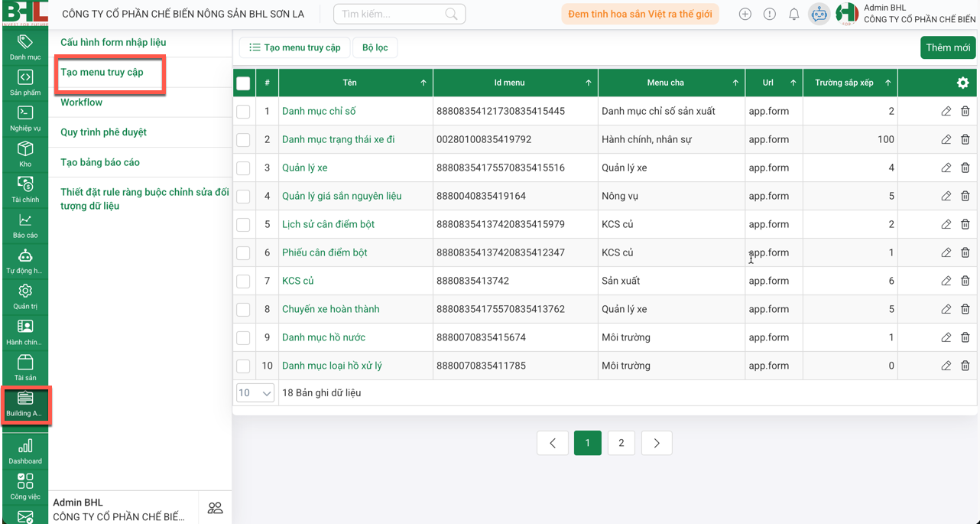Delete the Danh mục loại hồ xử lý row

965,366
